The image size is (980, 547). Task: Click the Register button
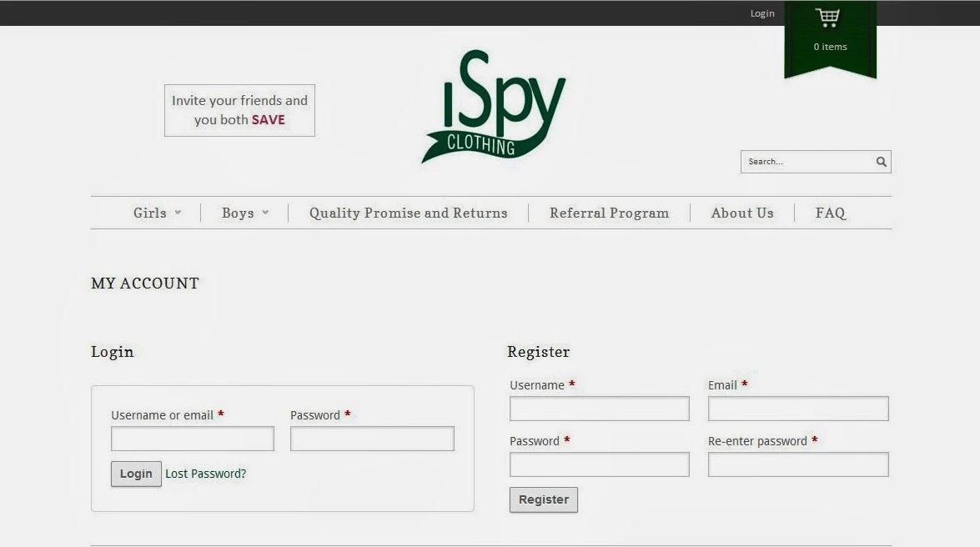coord(544,499)
